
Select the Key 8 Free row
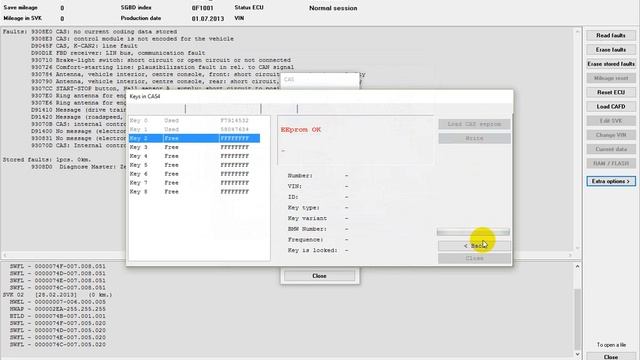pos(194,191)
